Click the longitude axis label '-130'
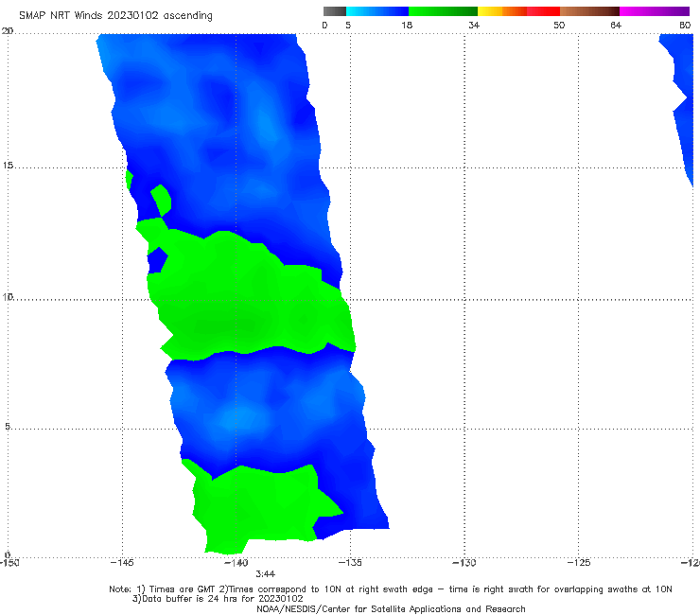 [464, 563]
